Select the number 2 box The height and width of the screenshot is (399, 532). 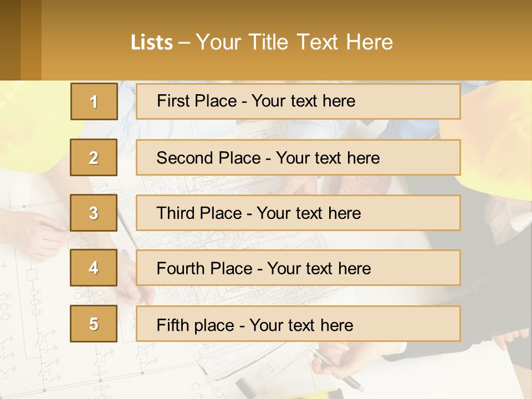(x=94, y=157)
